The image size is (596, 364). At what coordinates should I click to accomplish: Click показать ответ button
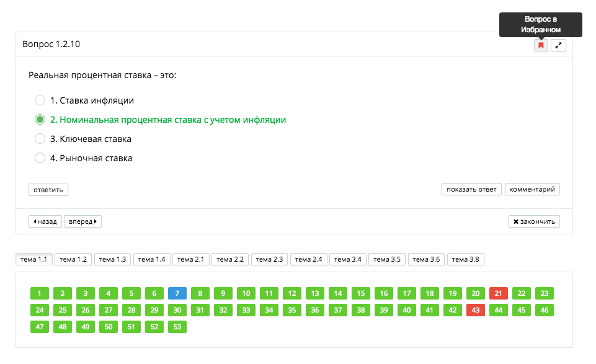coord(471,190)
